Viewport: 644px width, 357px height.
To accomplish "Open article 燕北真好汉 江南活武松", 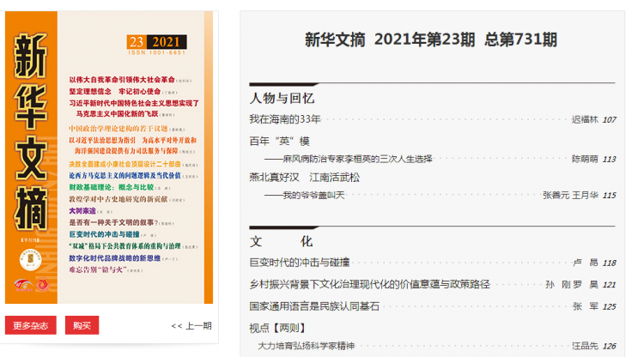I will pos(304,178).
